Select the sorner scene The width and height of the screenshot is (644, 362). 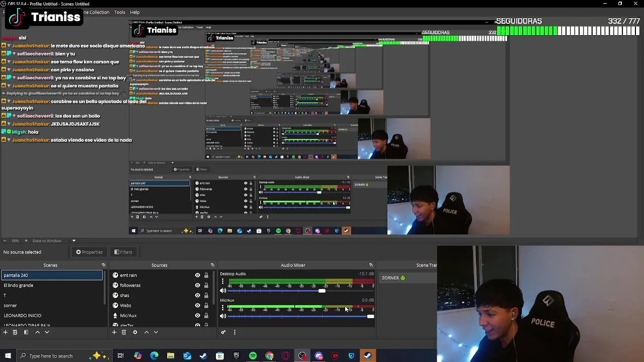[52, 306]
